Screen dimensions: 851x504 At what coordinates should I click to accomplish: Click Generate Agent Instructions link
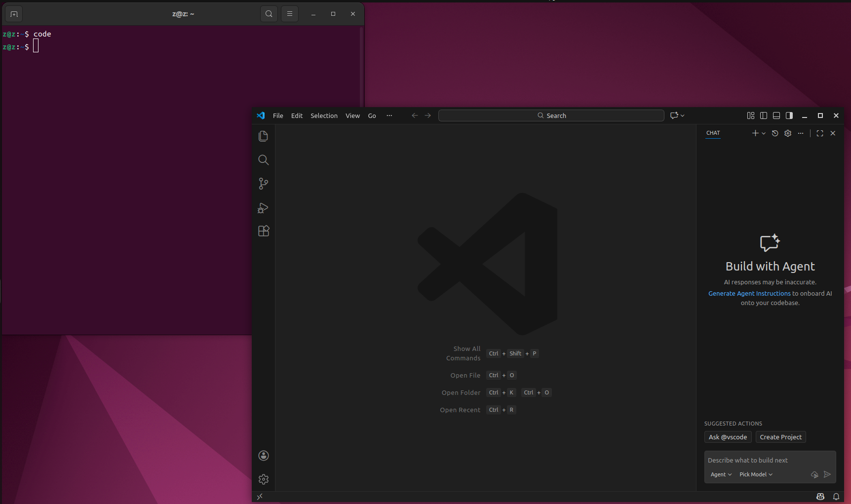click(x=749, y=293)
